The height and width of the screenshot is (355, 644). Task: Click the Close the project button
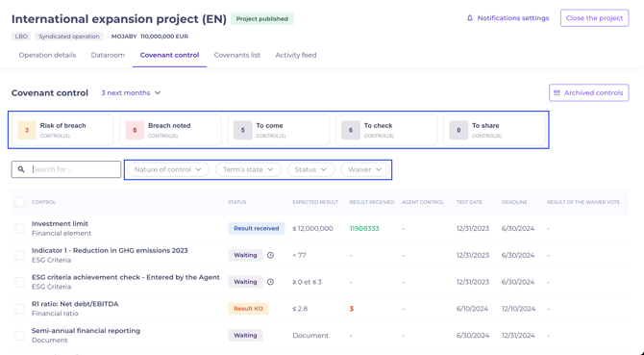[594, 18]
